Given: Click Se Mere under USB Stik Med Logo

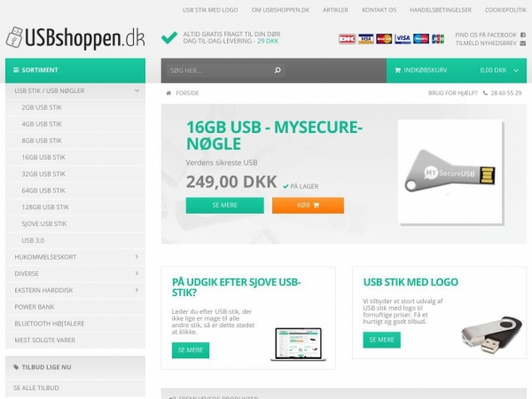Looking at the screenshot, I should [x=381, y=340].
